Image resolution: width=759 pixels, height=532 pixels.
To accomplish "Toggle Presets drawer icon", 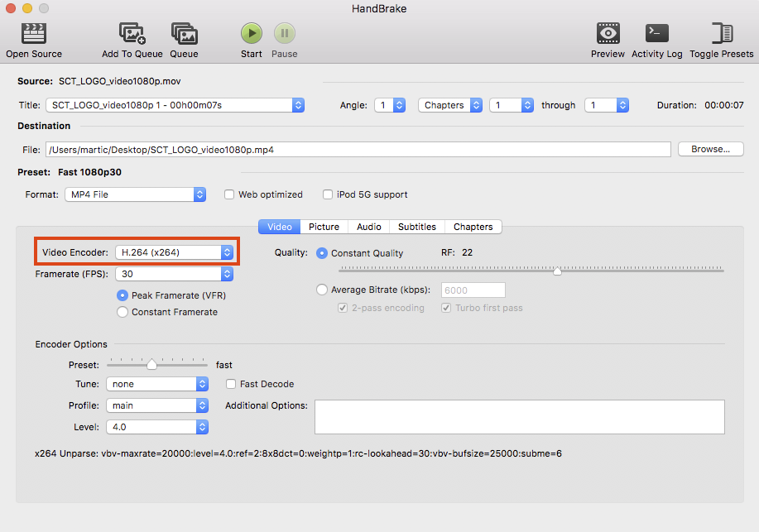I will coord(721,33).
